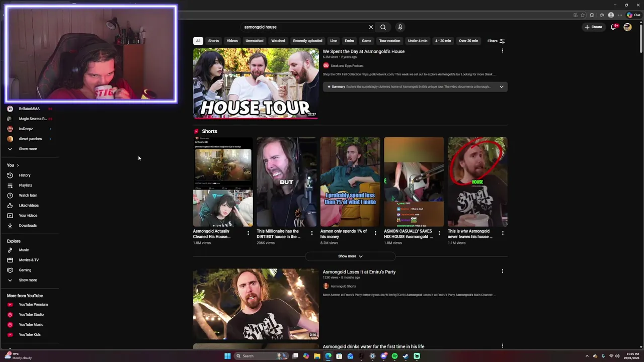Open Edge settings and more menu
The width and height of the screenshot is (644, 362).
[620, 15]
